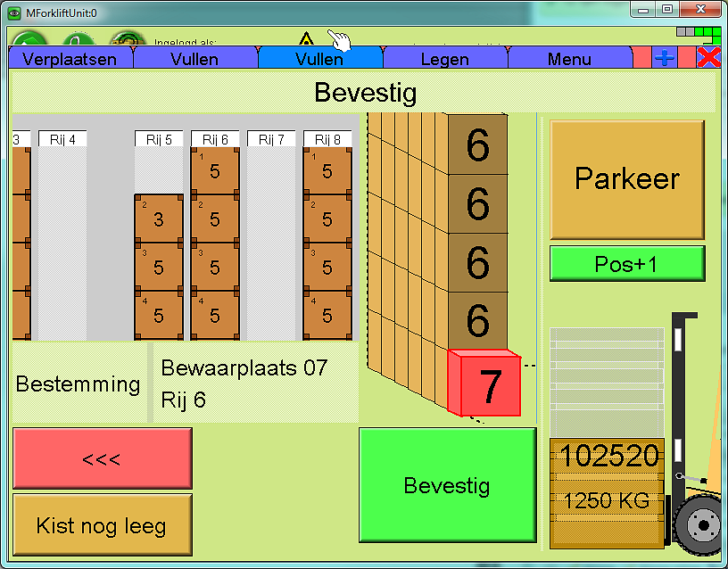The image size is (728, 569).
Task: Go back with the red <<< button
Action: point(102,458)
